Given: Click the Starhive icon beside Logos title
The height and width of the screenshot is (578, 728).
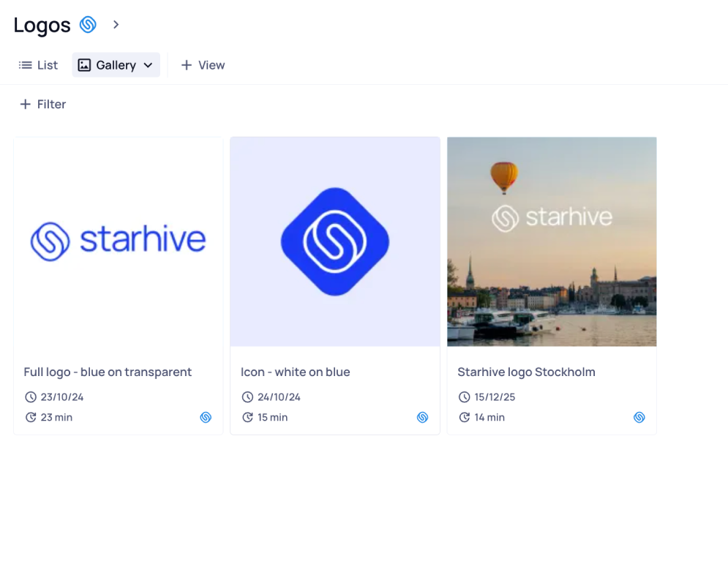Looking at the screenshot, I should pos(88,25).
